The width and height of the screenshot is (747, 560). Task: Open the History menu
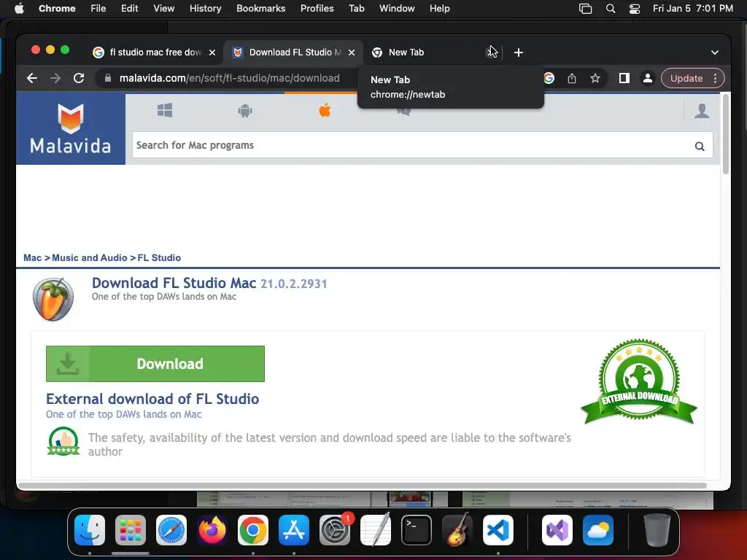point(205,9)
